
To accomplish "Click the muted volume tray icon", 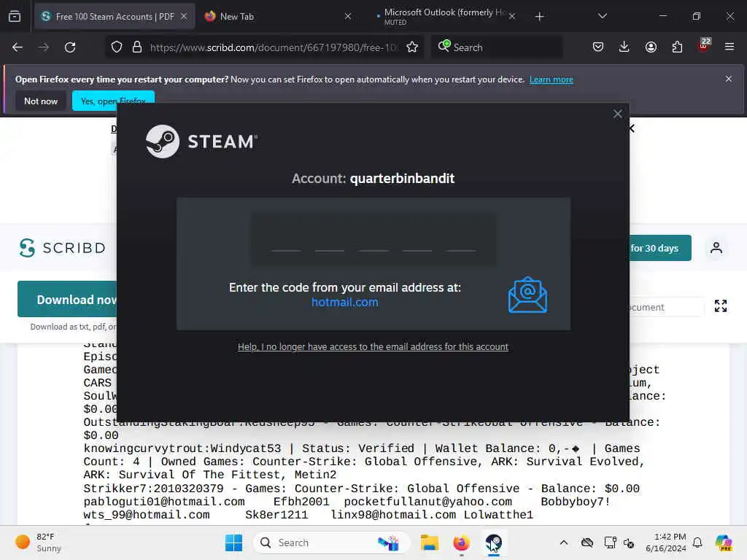I will pyautogui.click(x=629, y=542).
